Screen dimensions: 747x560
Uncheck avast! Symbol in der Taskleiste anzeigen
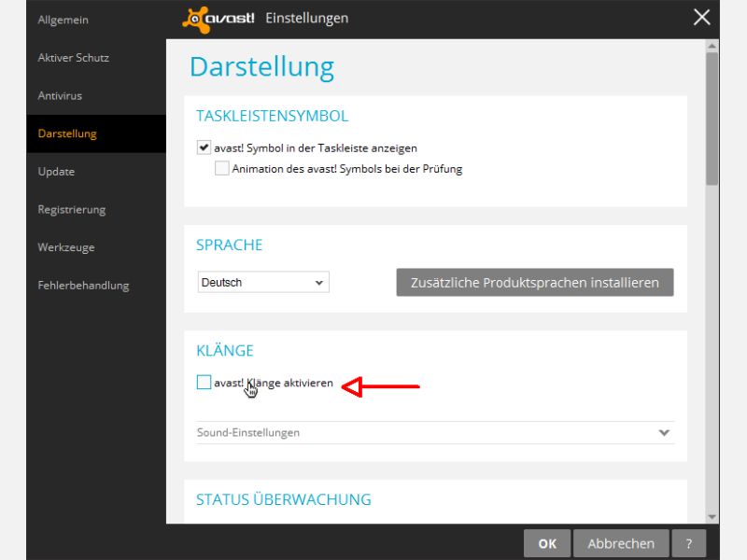(204, 147)
